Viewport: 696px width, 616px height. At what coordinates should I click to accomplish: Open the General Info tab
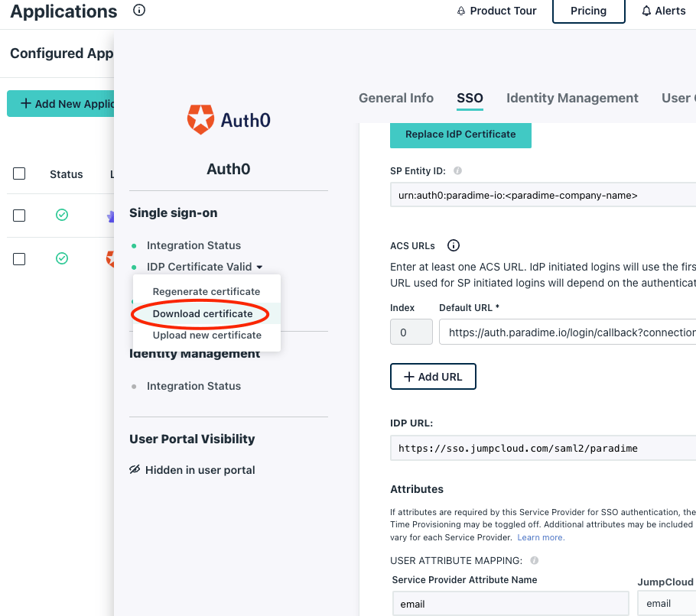[396, 98]
